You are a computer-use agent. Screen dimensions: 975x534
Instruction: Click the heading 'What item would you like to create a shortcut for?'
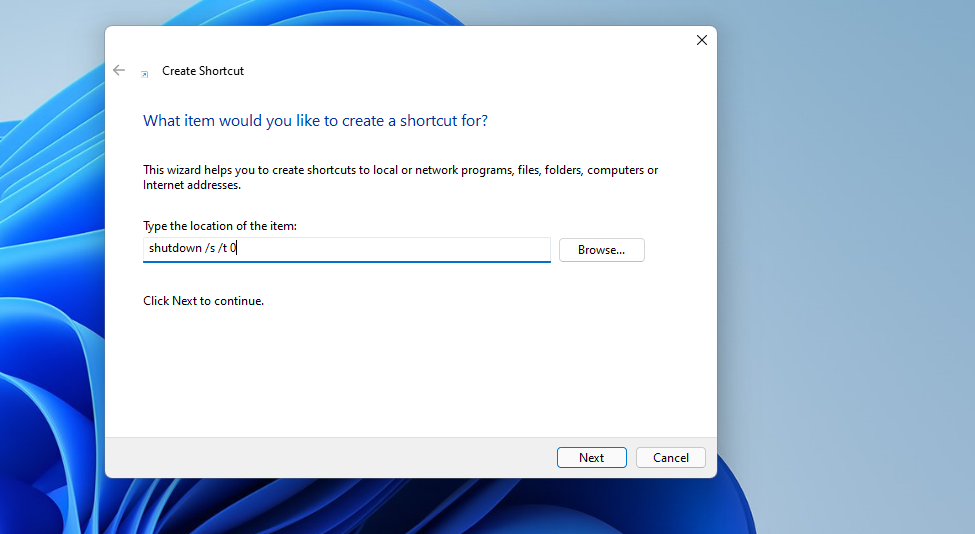click(315, 121)
